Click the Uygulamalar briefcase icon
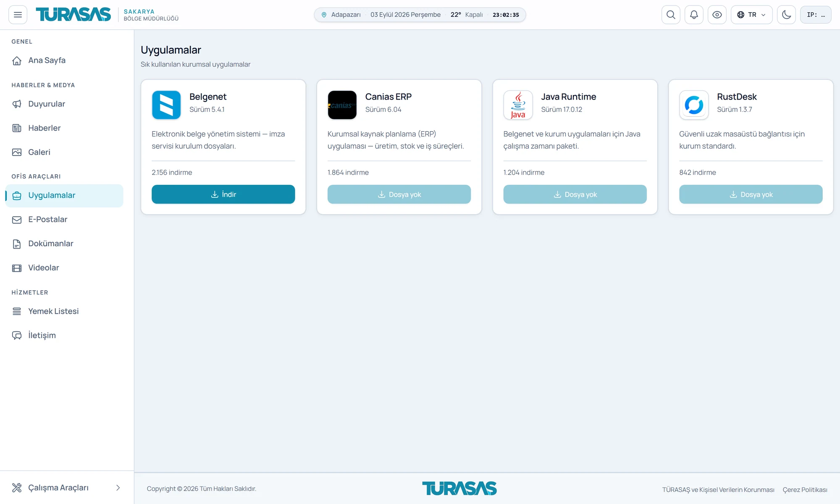840x504 pixels. (x=17, y=196)
